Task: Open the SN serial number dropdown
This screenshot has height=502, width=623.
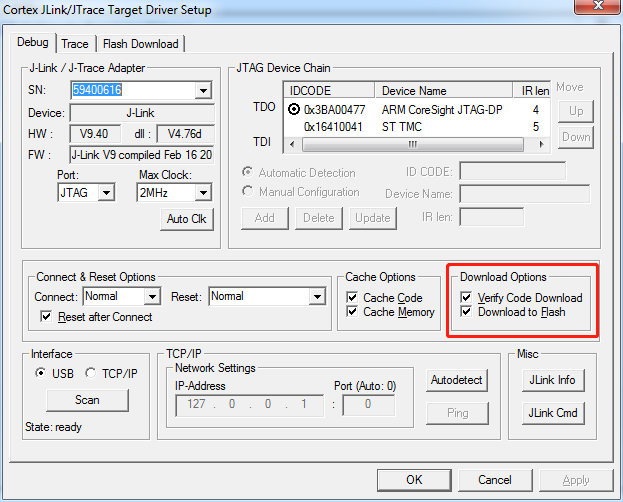Action: (x=203, y=91)
